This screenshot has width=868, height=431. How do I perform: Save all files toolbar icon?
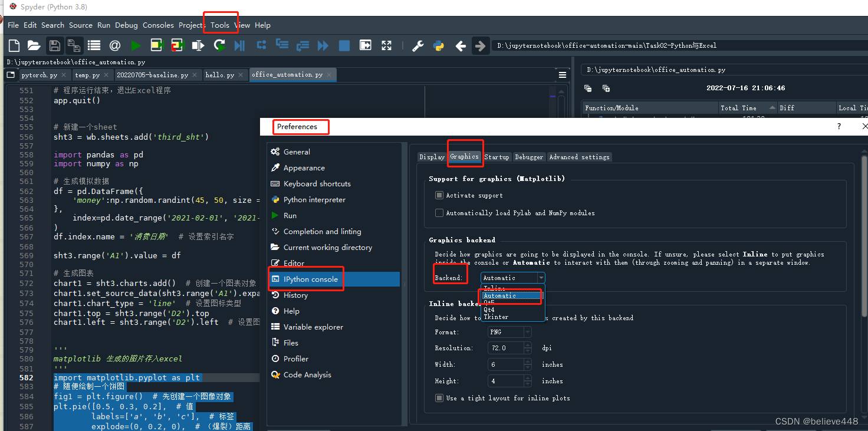tap(74, 45)
